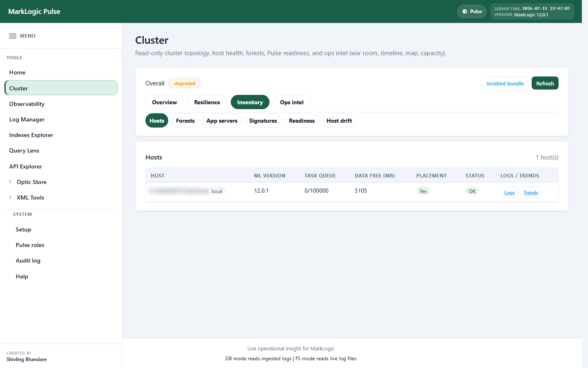Screen dimensions: 588x368
Task: Toggle the Pulse theme button
Action: (x=472, y=11)
